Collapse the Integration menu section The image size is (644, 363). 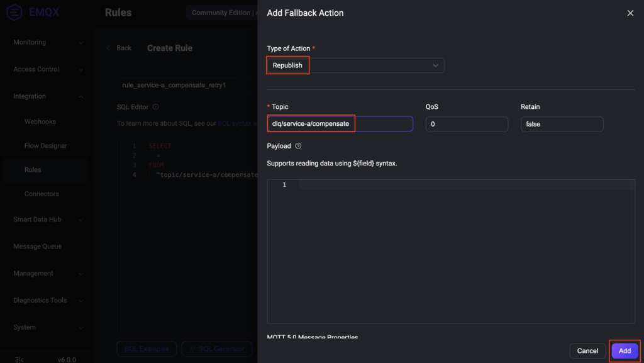click(47, 96)
